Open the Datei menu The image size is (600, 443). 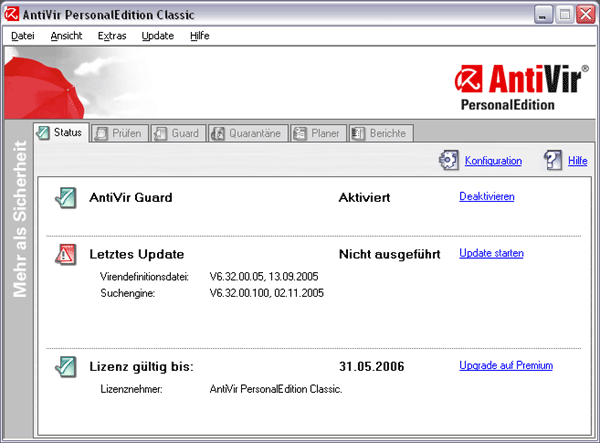click(x=23, y=36)
